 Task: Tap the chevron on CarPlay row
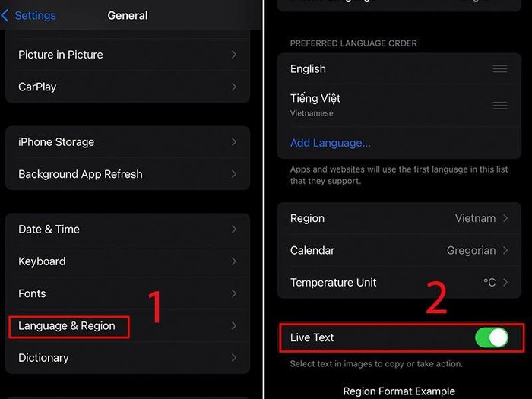(x=234, y=87)
